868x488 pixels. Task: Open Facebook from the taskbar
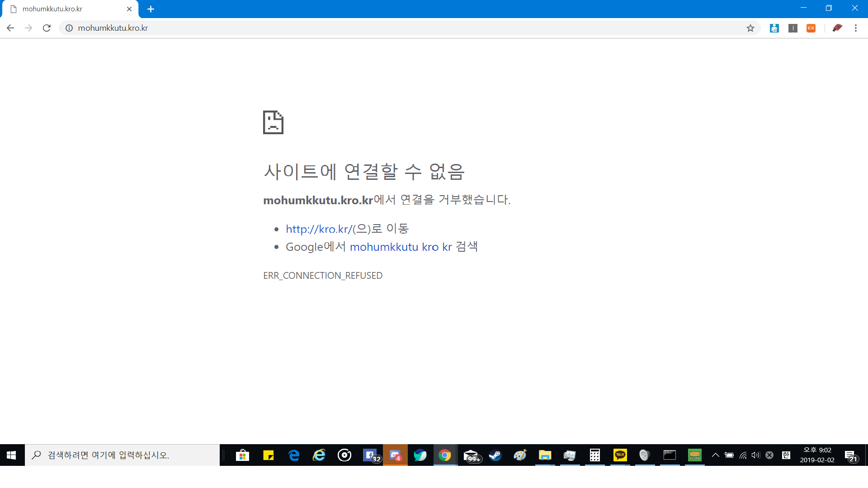pyautogui.click(x=370, y=455)
